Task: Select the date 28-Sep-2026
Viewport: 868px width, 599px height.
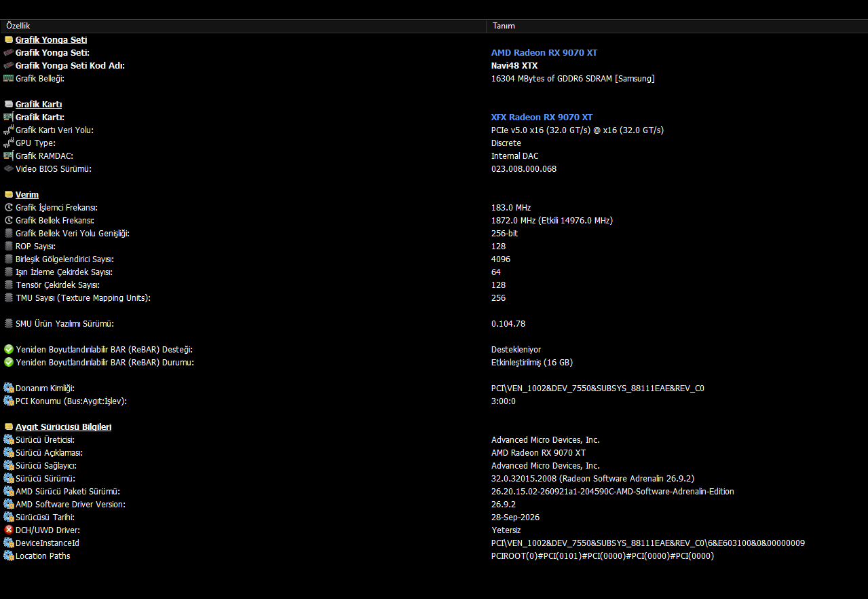Action: (x=516, y=518)
